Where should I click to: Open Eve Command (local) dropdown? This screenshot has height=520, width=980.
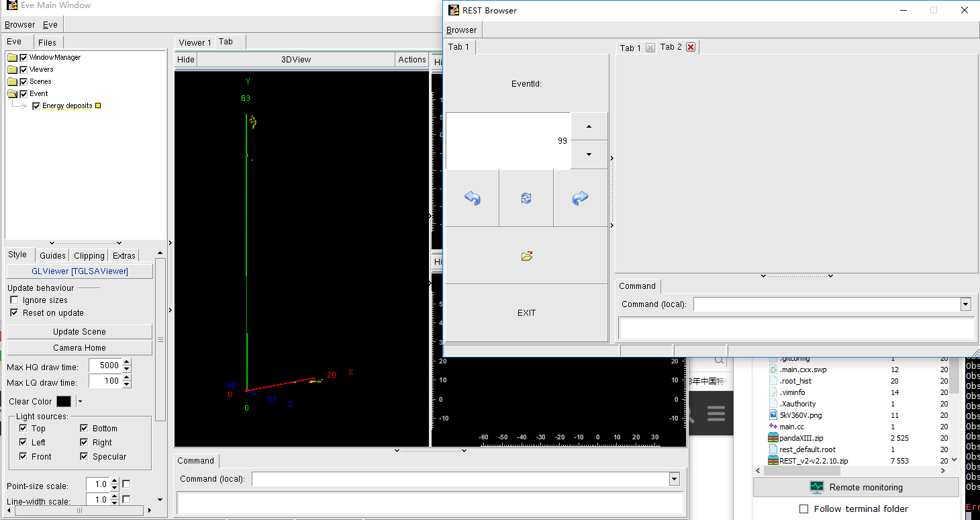[674, 479]
